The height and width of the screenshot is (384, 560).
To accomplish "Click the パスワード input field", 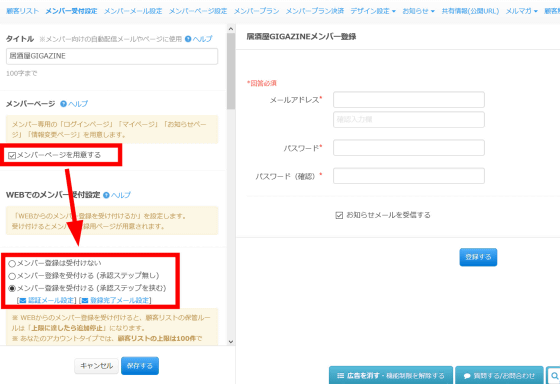I will click(409, 148).
